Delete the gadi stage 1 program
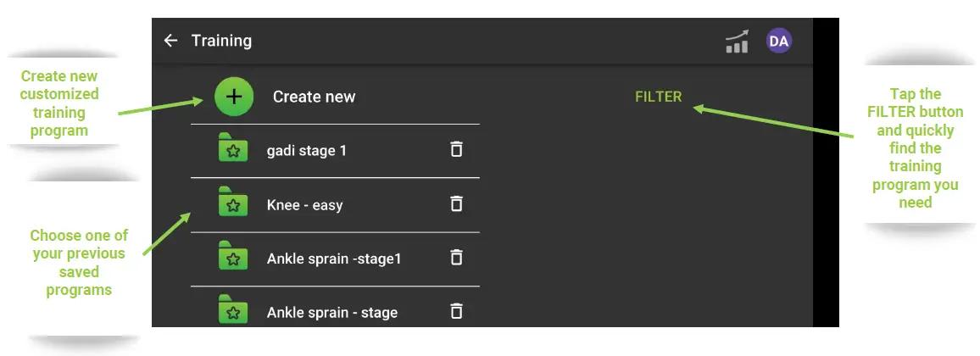 (x=456, y=150)
